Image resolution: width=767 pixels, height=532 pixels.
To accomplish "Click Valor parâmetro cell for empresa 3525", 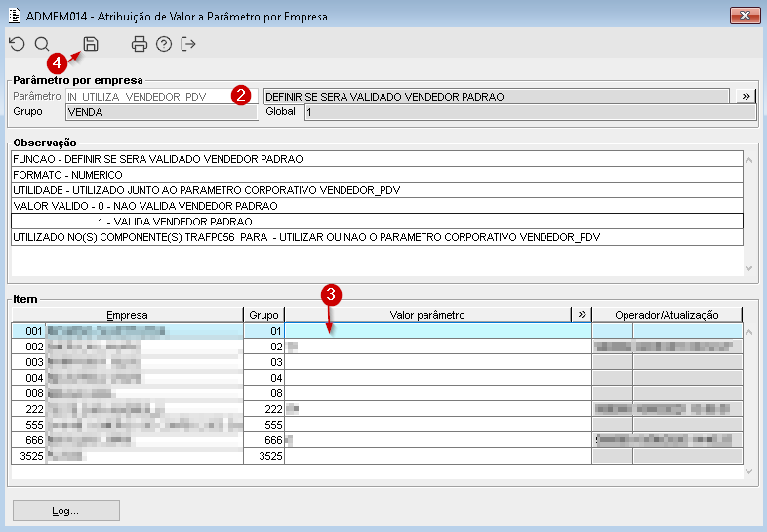I will point(438,456).
